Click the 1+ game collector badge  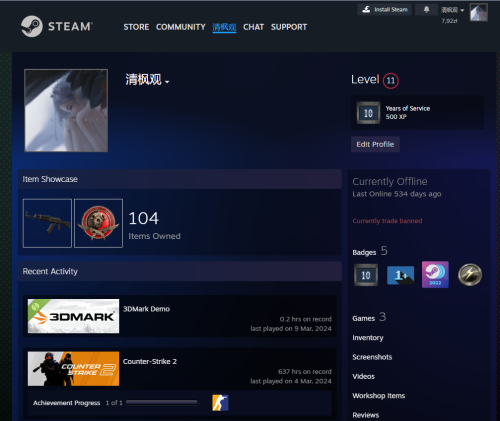[x=400, y=275]
